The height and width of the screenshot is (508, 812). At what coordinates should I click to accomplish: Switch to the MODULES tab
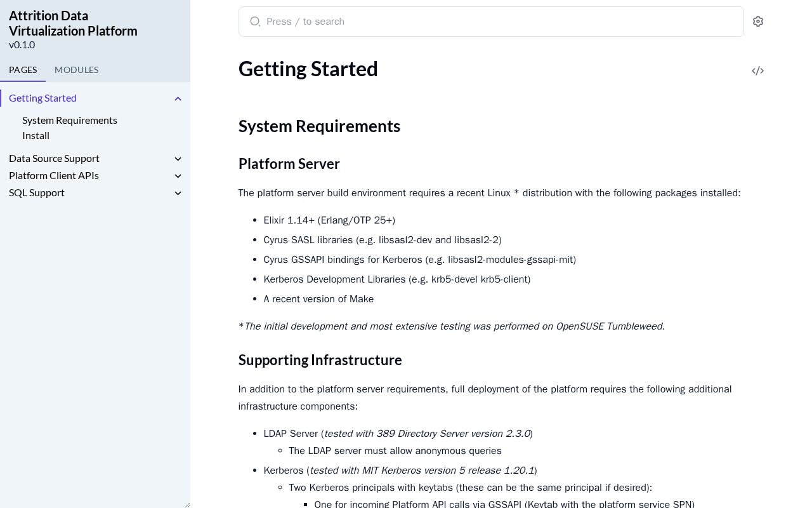coord(76,70)
